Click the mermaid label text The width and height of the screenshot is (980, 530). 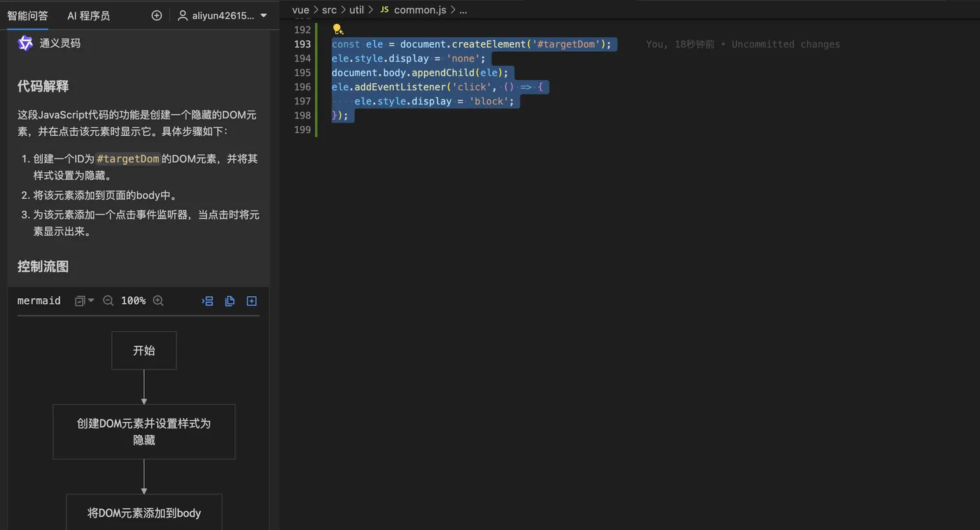pyautogui.click(x=39, y=301)
